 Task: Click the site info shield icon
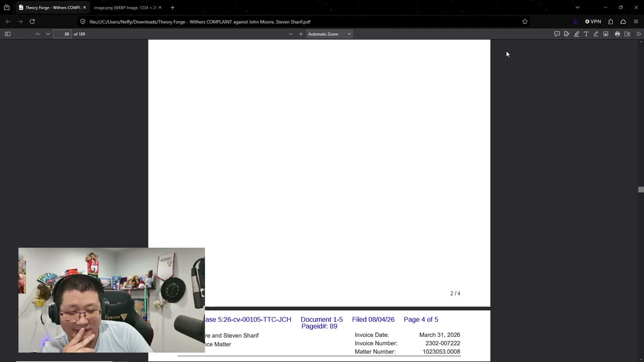point(83,21)
